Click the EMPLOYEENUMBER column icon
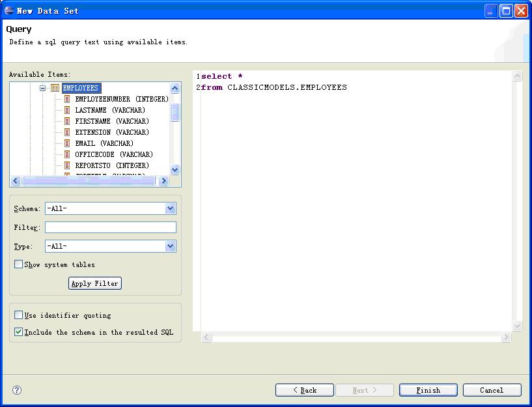The height and width of the screenshot is (407, 532). (67, 99)
